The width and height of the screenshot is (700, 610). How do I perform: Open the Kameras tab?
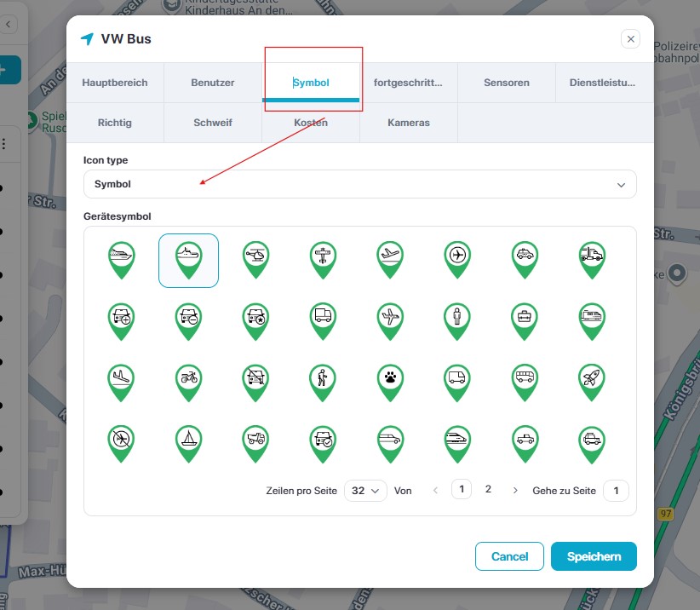409,123
